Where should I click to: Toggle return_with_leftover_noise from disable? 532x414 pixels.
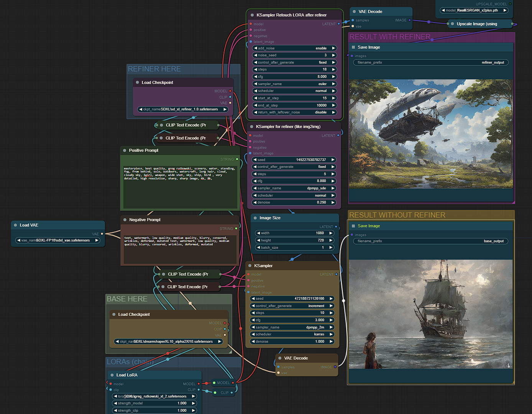pyautogui.click(x=294, y=112)
